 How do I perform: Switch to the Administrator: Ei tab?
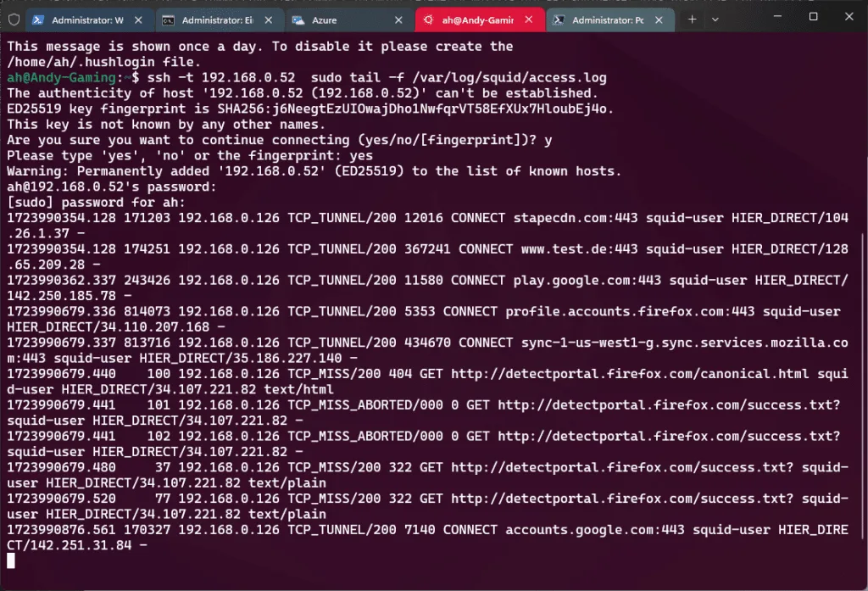[x=218, y=20]
